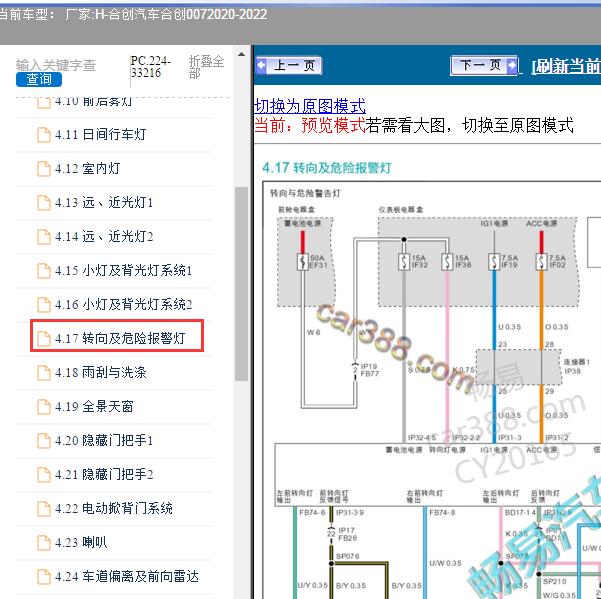Open 4.15 小灯及背光灯系统1 entry
This screenshot has width=601, height=599.
pyautogui.click(x=123, y=270)
